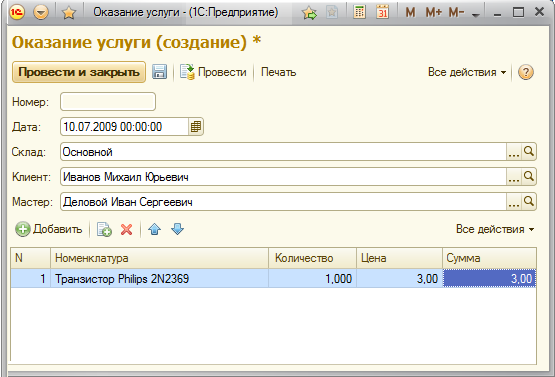555x377 pixels.
Task: Click the 'Добавить' add row button
Action: (48, 229)
